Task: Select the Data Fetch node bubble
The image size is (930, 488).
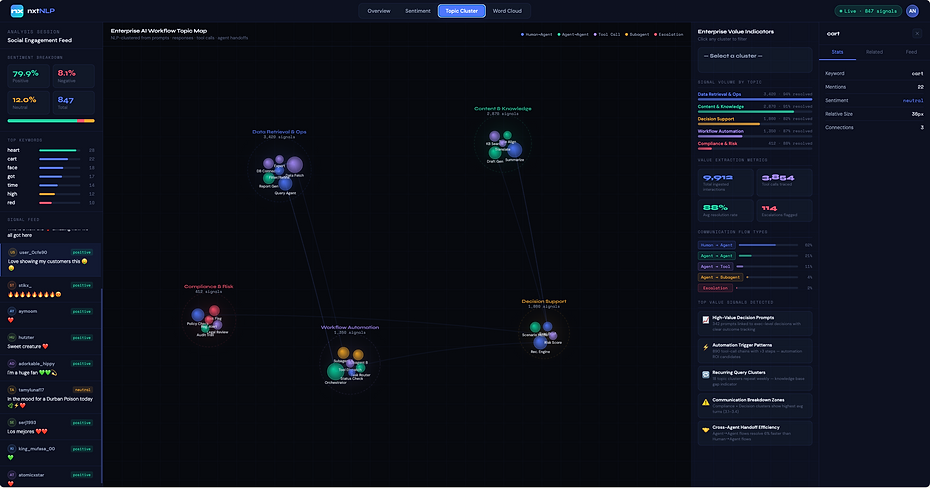Action: point(295,165)
